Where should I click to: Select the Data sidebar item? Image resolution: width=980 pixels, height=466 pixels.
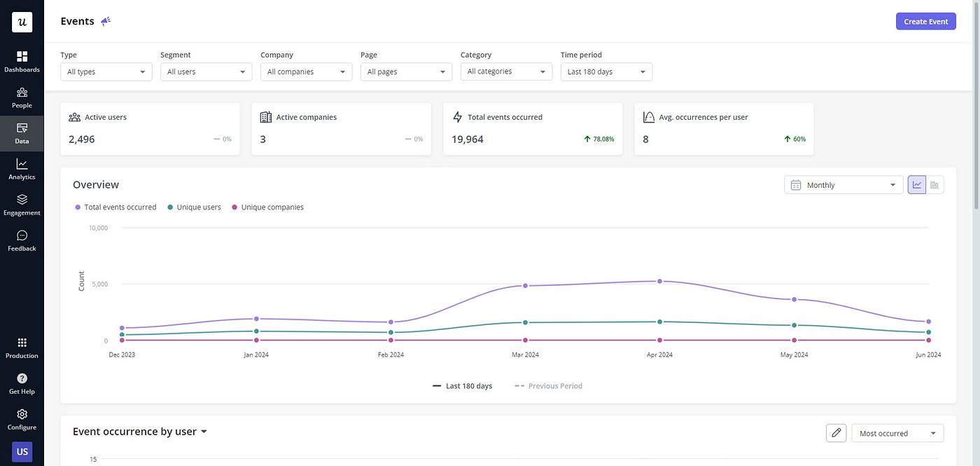(x=22, y=134)
